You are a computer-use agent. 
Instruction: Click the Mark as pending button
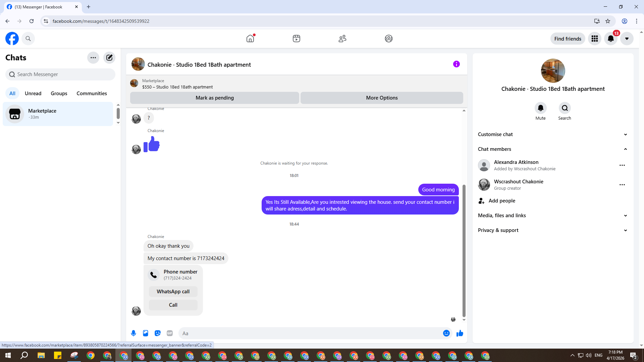pos(215,98)
